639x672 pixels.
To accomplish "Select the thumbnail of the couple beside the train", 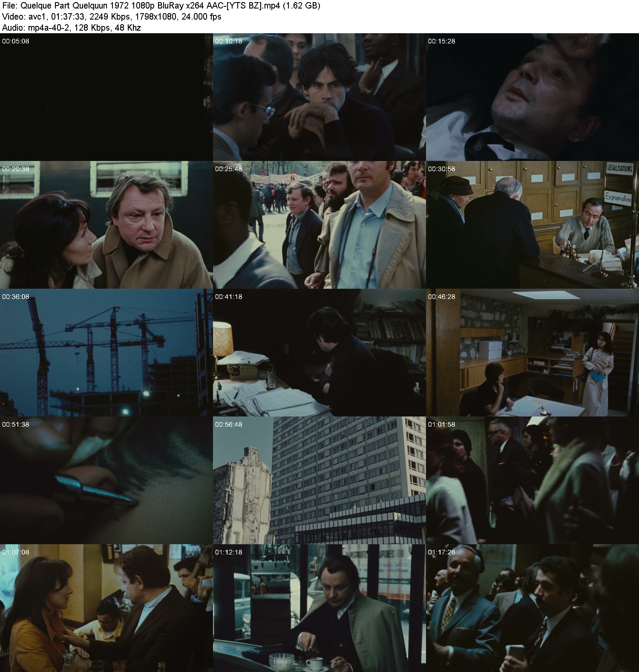I will point(106,225).
